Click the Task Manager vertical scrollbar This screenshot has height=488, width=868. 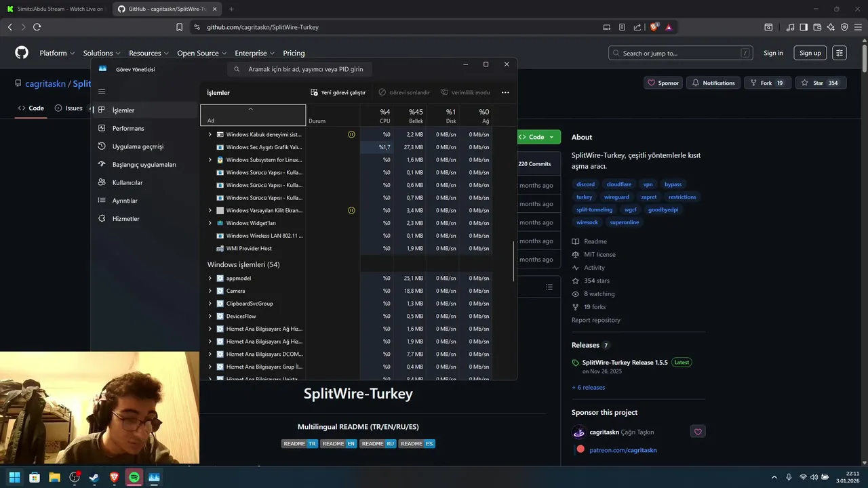[513, 262]
